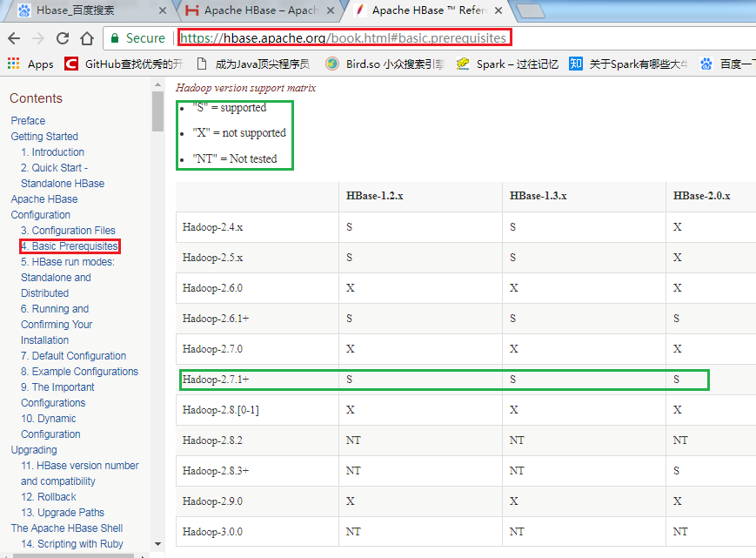This screenshot has width=756, height=558.
Task: Click the "NT" = Not tested legend item
Action: click(234, 158)
